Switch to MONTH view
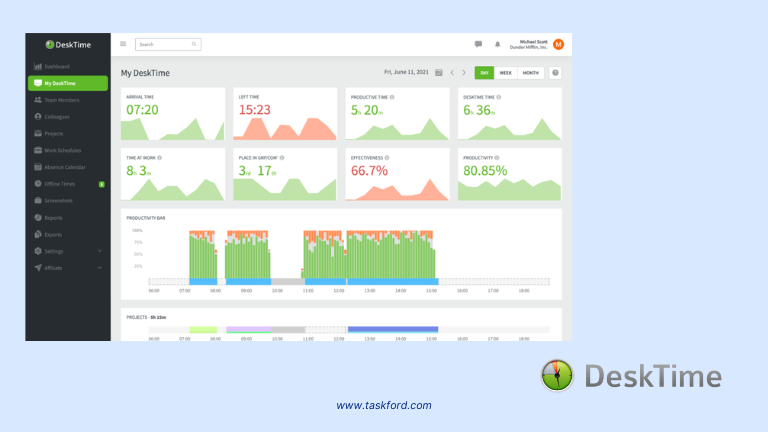768x432 pixels. coord(530,73)
